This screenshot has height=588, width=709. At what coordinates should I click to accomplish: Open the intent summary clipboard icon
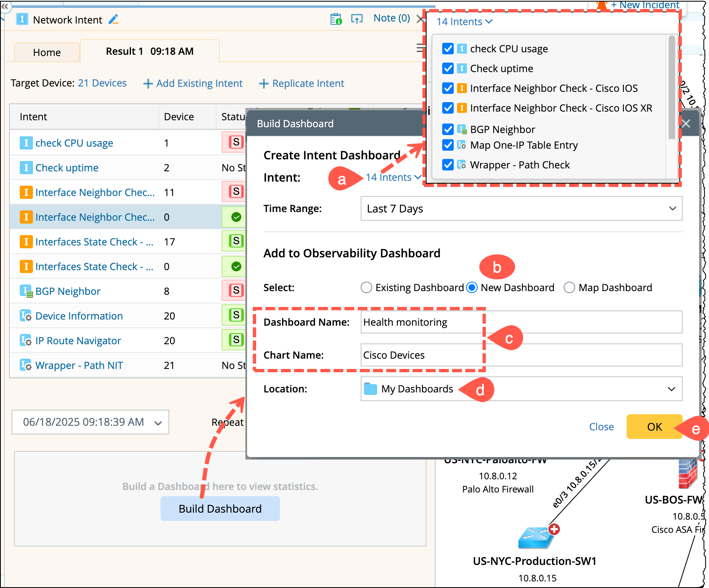(x=336, y=19)
